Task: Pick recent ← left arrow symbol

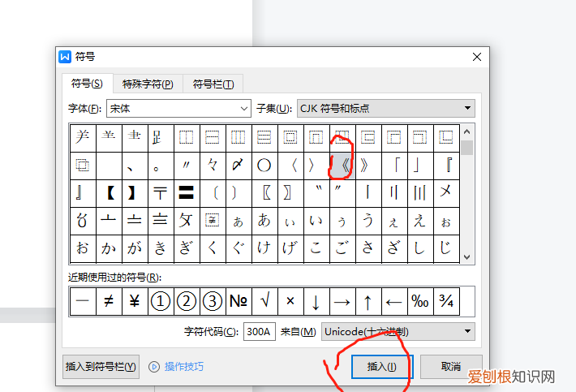Action: [394, 302]
